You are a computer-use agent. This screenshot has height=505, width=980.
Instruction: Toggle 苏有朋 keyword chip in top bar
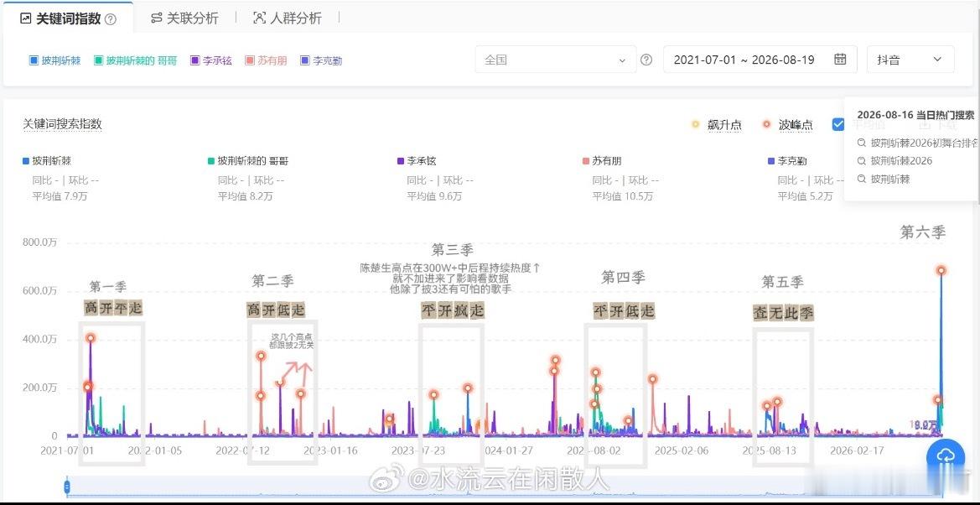267,60
